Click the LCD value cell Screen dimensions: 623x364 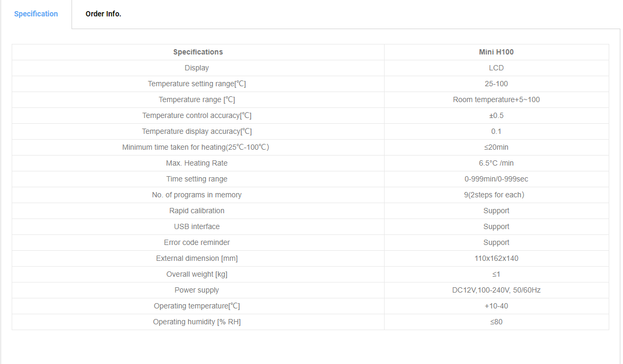pos(496,68)
